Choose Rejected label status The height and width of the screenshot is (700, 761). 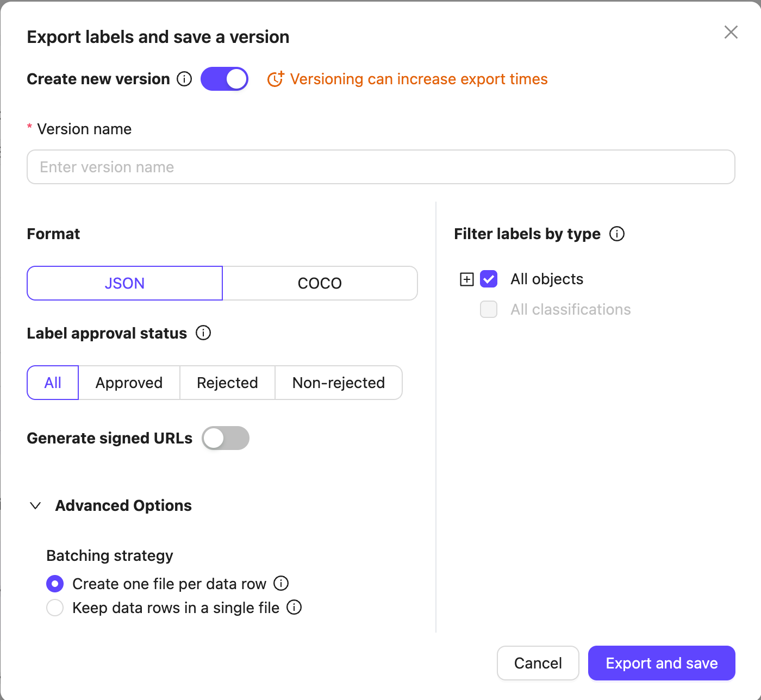pos(227,383)
